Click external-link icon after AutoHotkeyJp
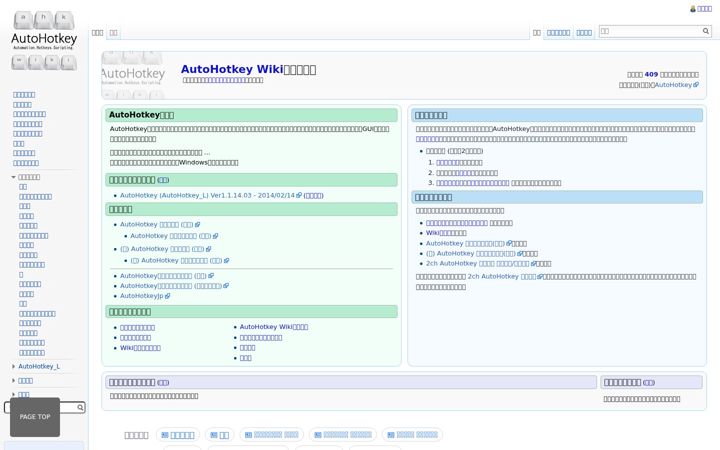This screenshot has height=450, width=720. pos(168,296)
